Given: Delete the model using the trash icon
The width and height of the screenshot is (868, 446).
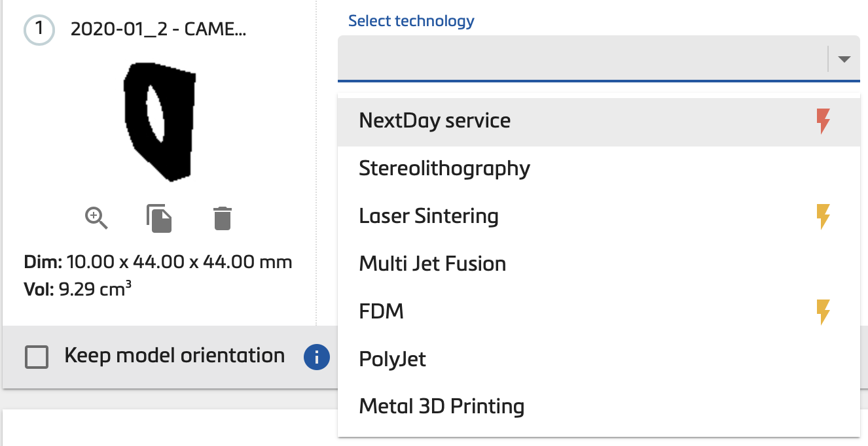Looking at the screenshot, I should click(222, 218).
